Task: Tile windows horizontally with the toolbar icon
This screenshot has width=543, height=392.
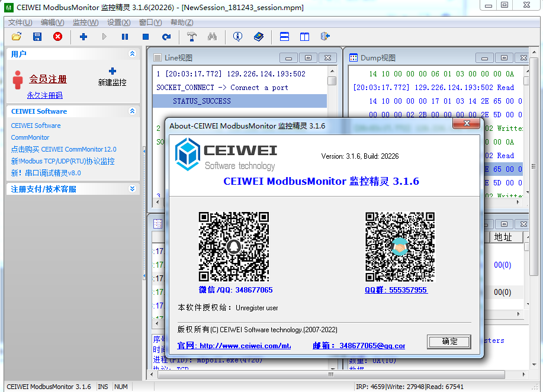Action: [284, 36]
